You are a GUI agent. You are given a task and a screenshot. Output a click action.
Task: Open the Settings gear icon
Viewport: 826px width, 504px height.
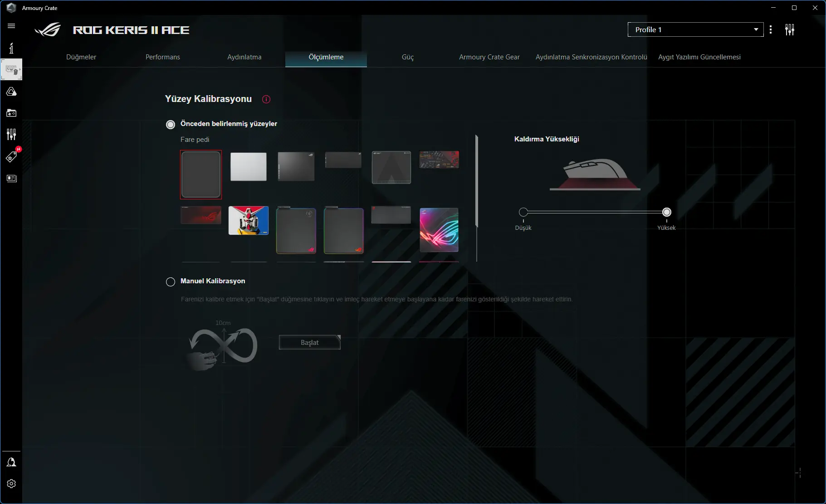point(11,484)
